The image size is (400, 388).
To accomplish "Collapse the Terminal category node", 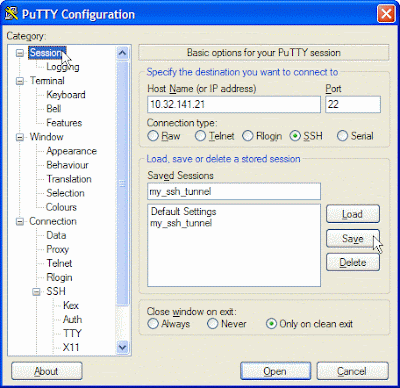I will pyautogui.click(x=20, y=81).
